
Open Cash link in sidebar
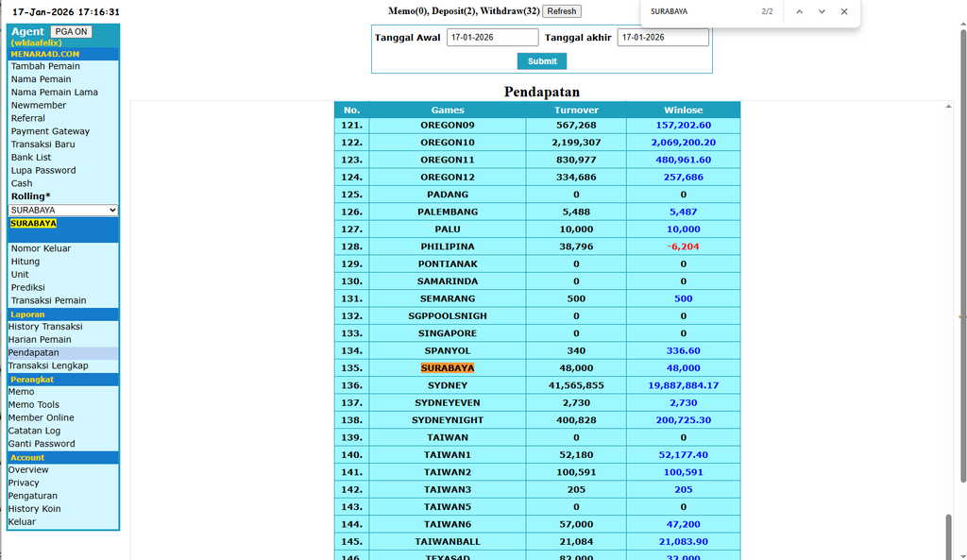[22, 183]
